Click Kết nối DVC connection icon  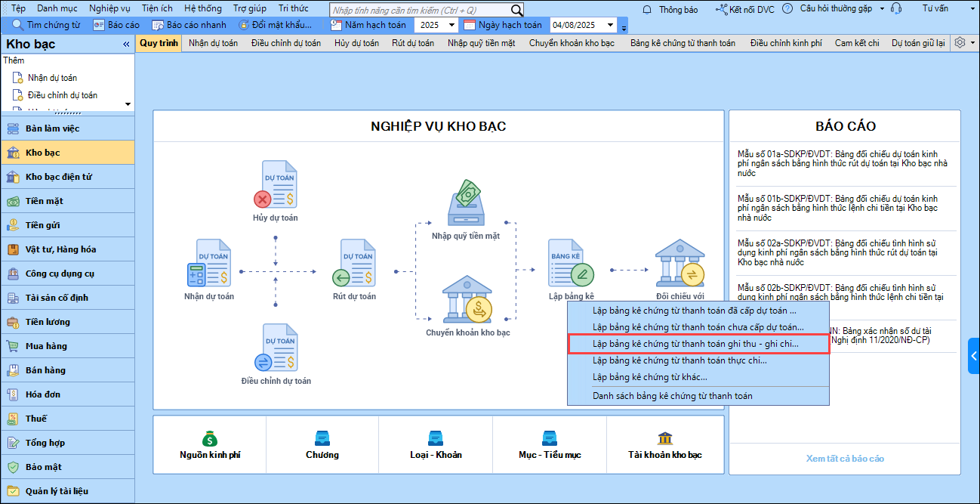tap(721, 9)
